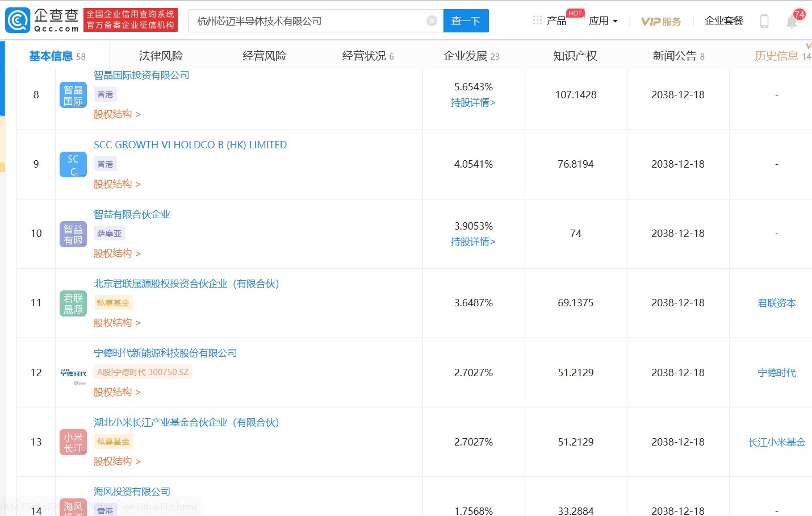This screenshot has width=812, height=516.
Task: Expand 股权结构 for 湖北小米长江 row
Action: 117,461
